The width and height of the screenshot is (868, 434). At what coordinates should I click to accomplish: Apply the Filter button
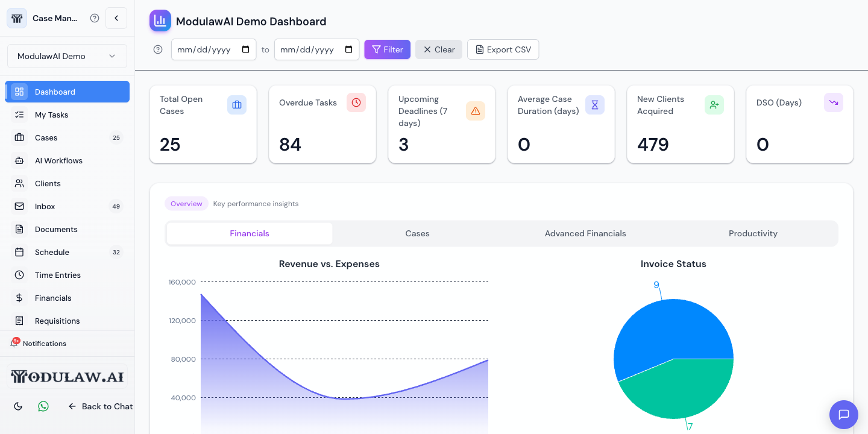[388, 49]
